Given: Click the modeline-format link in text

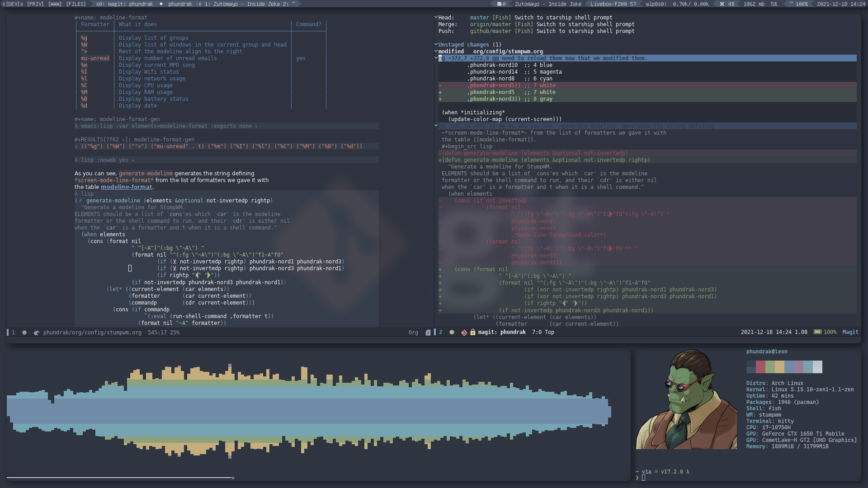Looking at the screenshot, I should coord(126,187).
